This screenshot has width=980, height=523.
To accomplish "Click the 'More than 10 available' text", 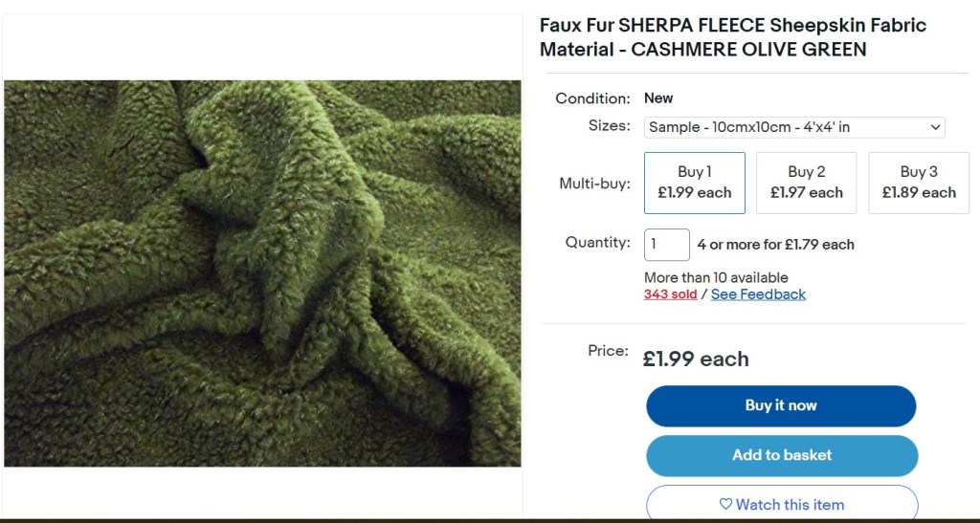I will click(716, 277).
